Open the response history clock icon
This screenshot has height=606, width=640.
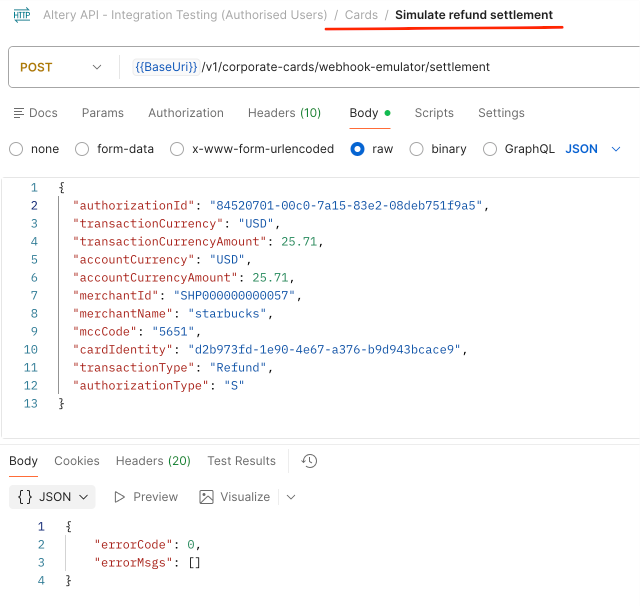point(309,461)
